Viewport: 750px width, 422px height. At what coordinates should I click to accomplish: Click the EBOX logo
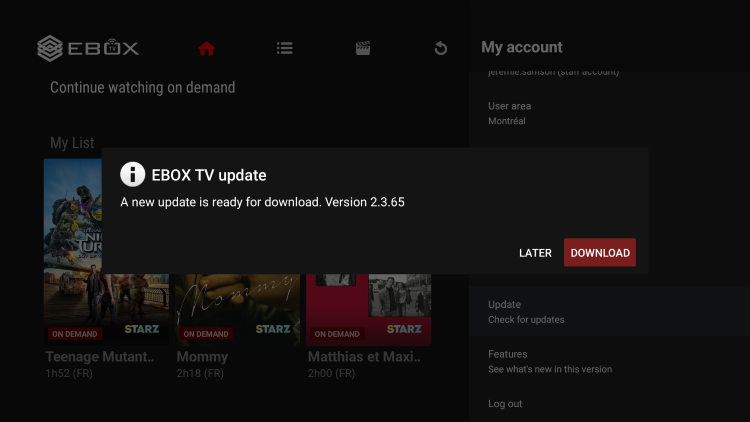click(x=88, y=47)
